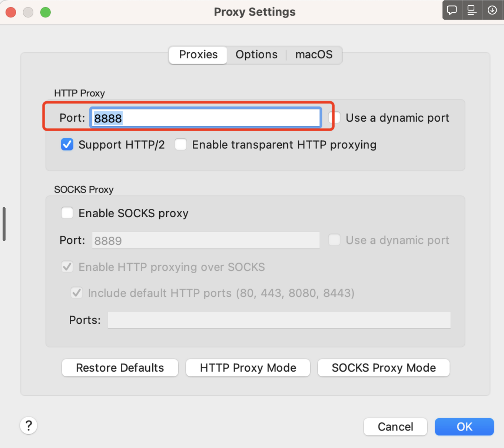
Task: Open SOCKS Proxy Mode settings
Action: click(384, 368)
